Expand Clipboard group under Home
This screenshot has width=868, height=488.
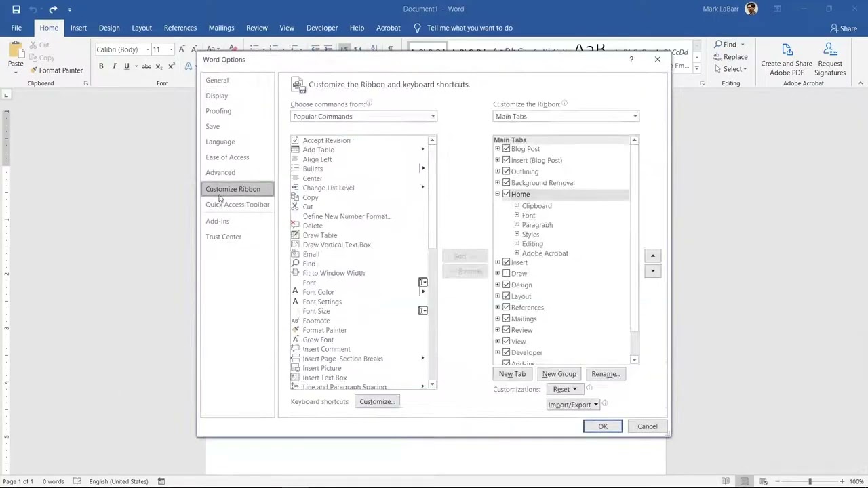[517, 205]
